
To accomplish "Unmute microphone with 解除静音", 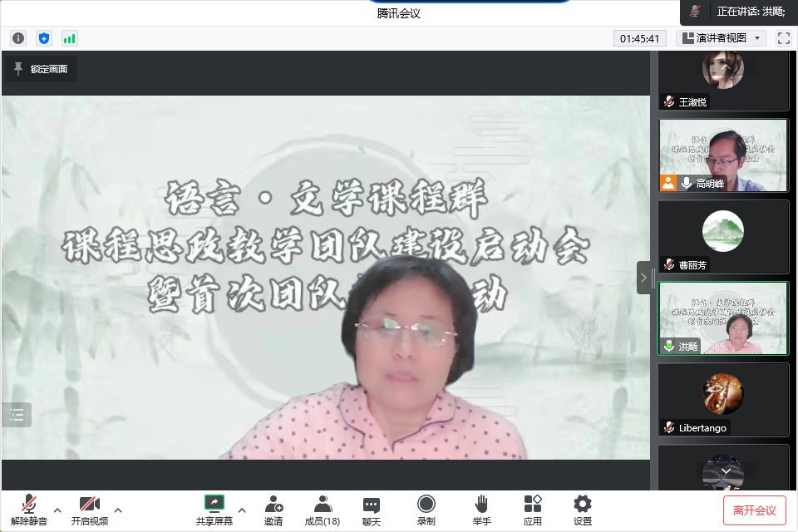I will click(29, 510).
